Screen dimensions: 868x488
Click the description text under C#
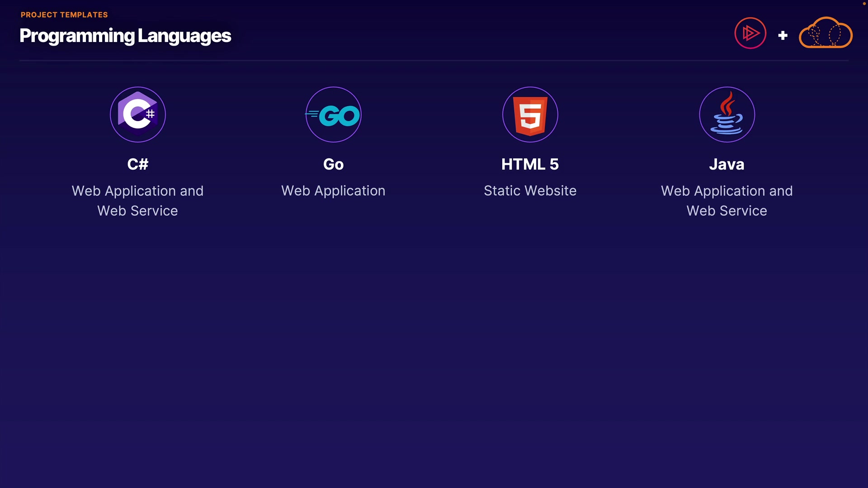click(x=138, y=201)
